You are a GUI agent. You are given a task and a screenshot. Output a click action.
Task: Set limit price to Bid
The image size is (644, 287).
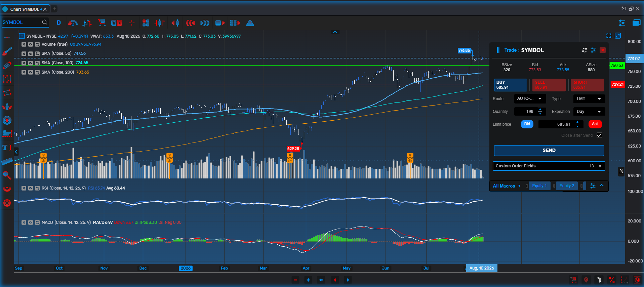click(527, 124)
